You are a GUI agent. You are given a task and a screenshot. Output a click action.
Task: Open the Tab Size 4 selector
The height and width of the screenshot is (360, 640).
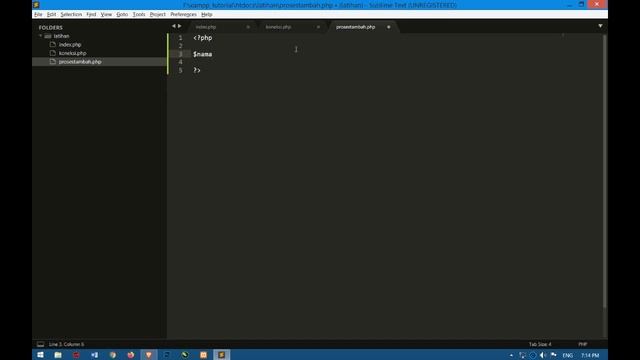(540, 344)
